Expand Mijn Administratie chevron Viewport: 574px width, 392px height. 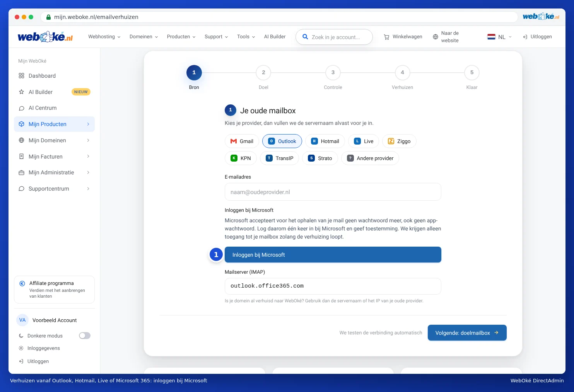tap(88, 172)
